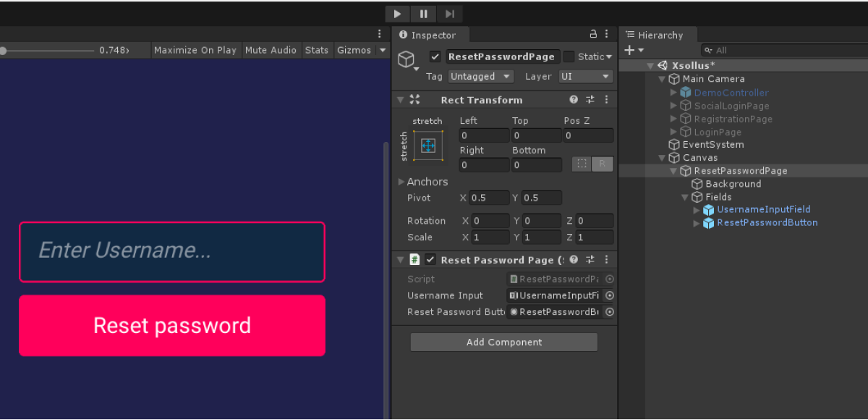Enable the Static checkbox
Screen dimensions: 868x420
(569, 56)
